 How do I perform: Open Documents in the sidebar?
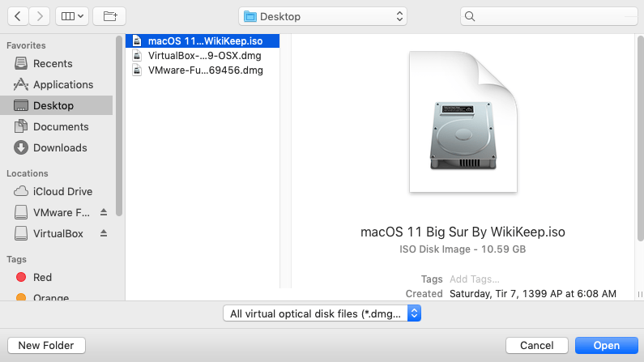tap(57, 127)
